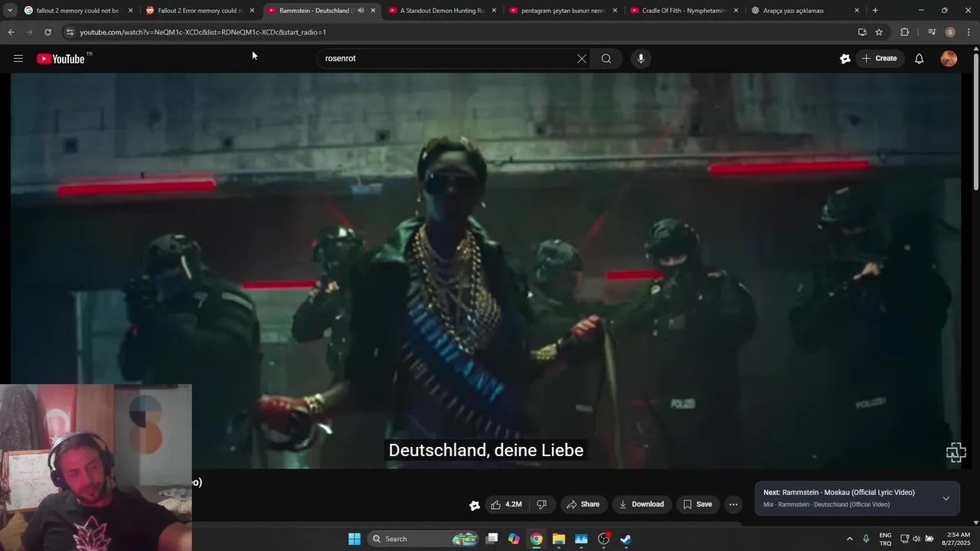
Task: Click the page vertical scrollbar thumb
Action: pos(976,121)
